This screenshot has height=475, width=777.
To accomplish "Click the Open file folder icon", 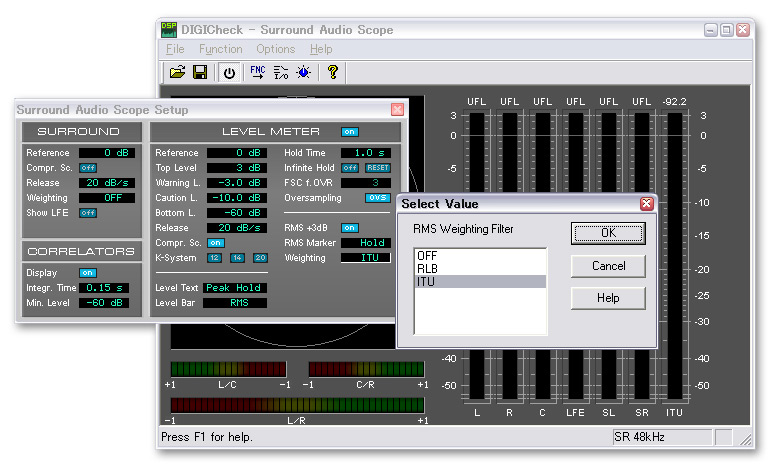I will coord(177,72).
